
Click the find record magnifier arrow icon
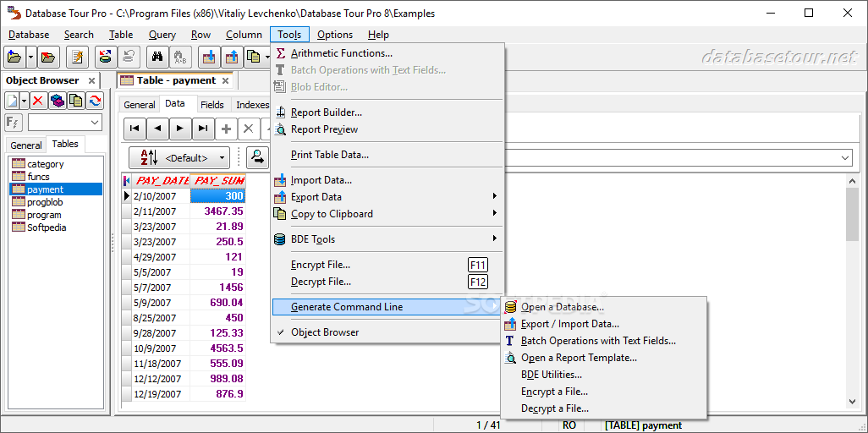[x=257, y=158]
